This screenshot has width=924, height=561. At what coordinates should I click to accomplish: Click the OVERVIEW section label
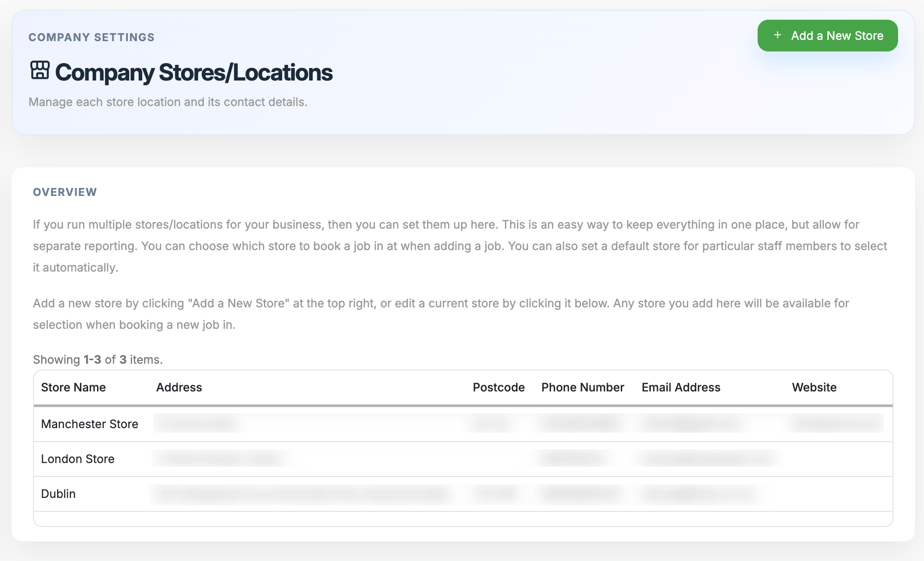(x=65, y=192)
